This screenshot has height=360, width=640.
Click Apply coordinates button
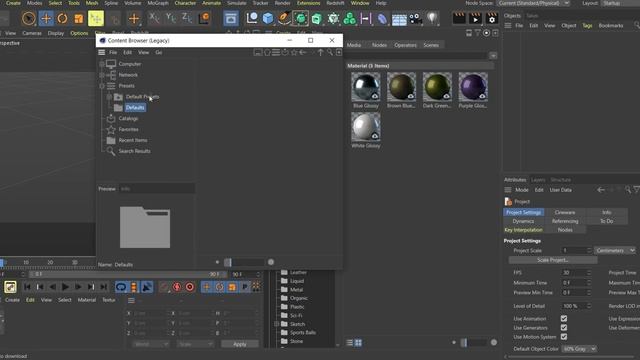pyautogui.click(x=240, y=344)
